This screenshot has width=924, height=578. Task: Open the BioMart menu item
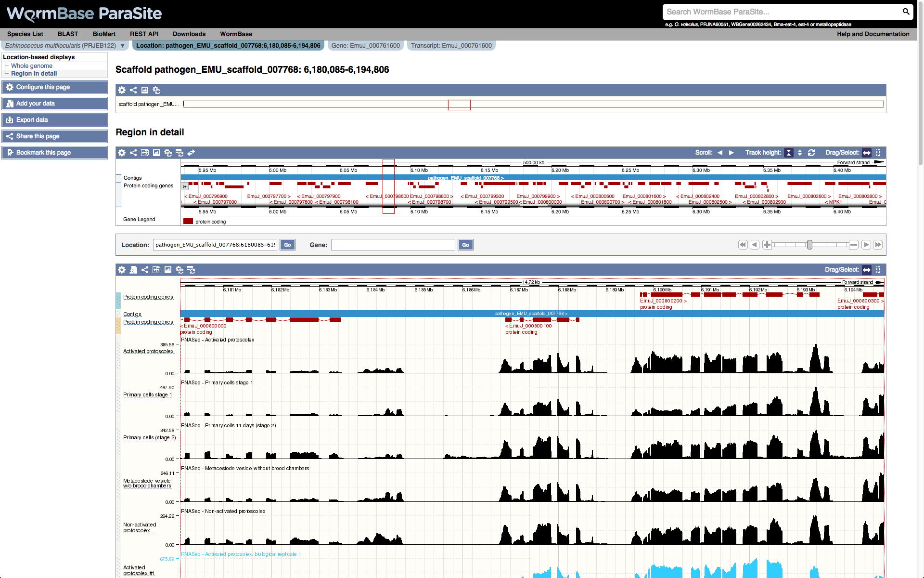pyautogui.click(x=104, y=34)
